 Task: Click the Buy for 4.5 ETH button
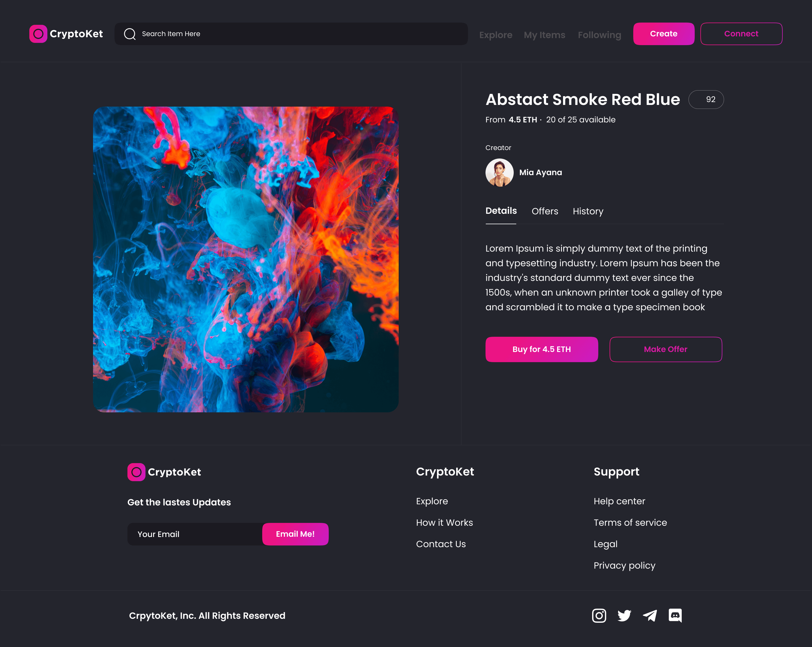tap(542, 349)
